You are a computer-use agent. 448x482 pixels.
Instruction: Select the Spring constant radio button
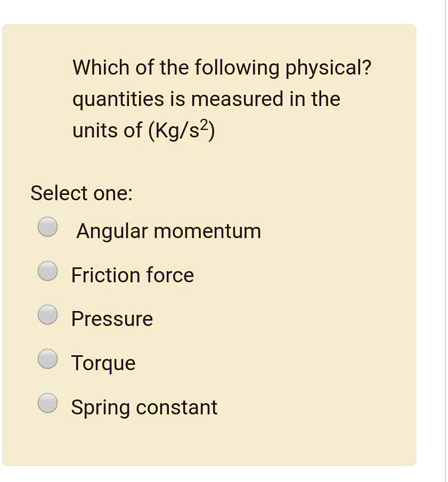(x=47, y=402)
